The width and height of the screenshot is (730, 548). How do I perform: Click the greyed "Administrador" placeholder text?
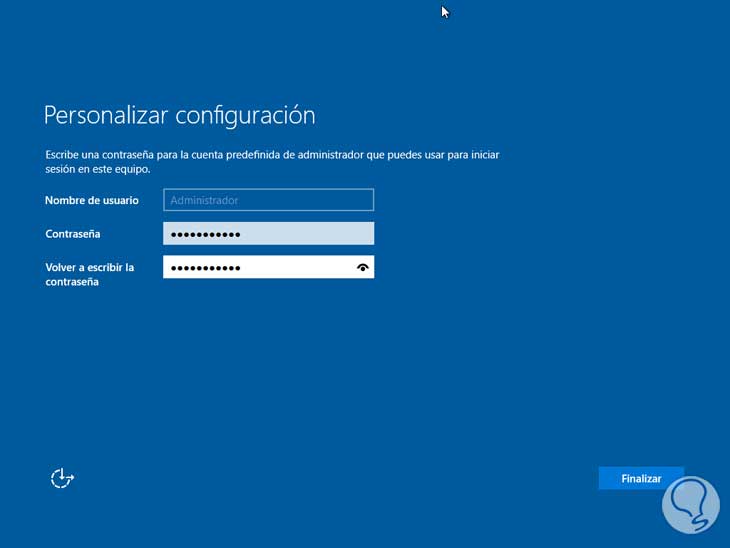[204, 200]
